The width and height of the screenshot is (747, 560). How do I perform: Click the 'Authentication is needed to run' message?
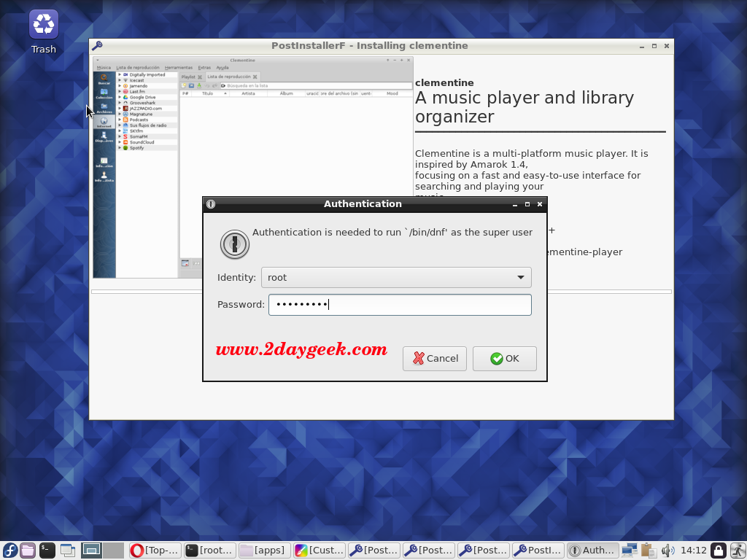tap(392, 233)
